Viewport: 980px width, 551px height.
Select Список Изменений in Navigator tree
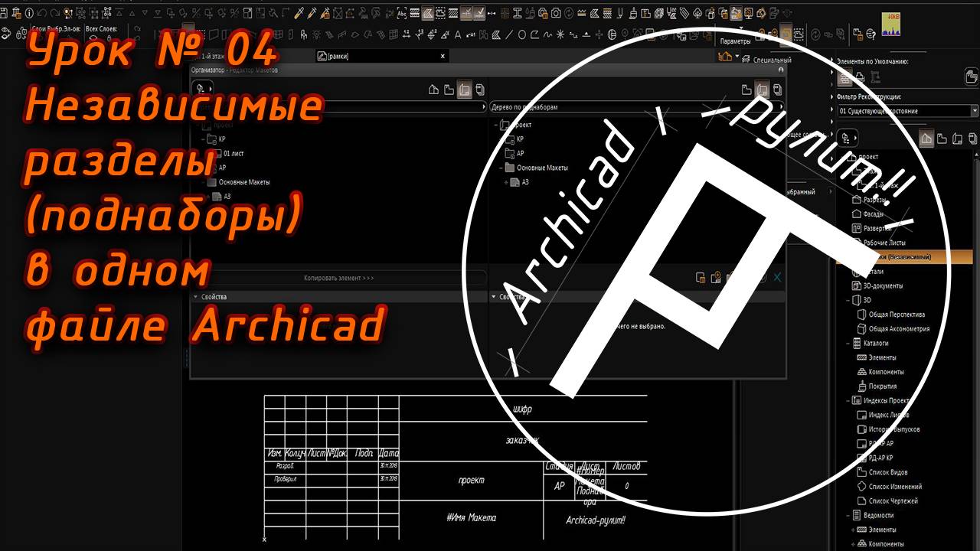[x=895, y=487]
